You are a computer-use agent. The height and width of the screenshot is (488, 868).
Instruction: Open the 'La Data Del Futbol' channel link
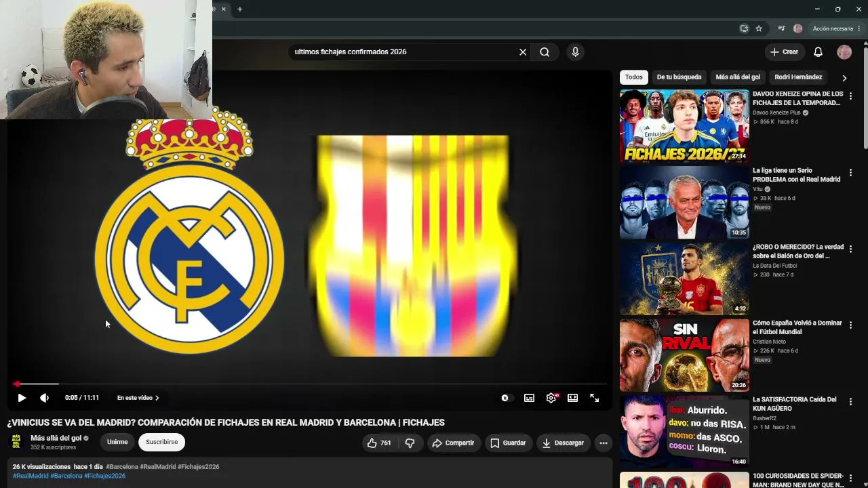coord(776,266)
